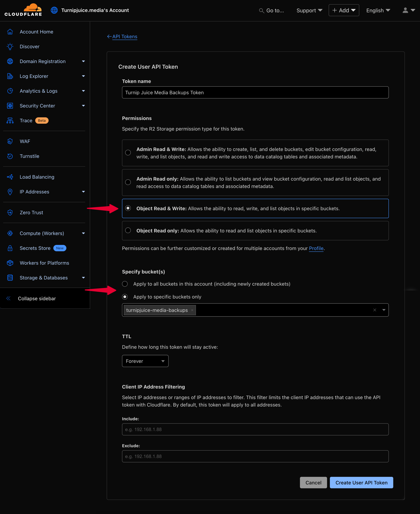Expand the Log Explorer submenu arrow
This screenshot has height=514, width=420.
[x=83, y=76]
